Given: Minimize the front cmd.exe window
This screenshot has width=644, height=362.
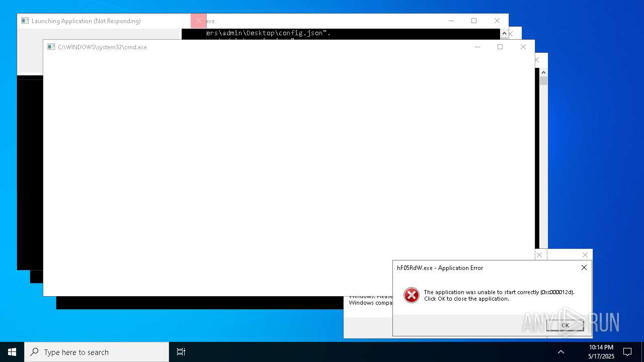Looking at the screenshot, I should click(477, 47).
